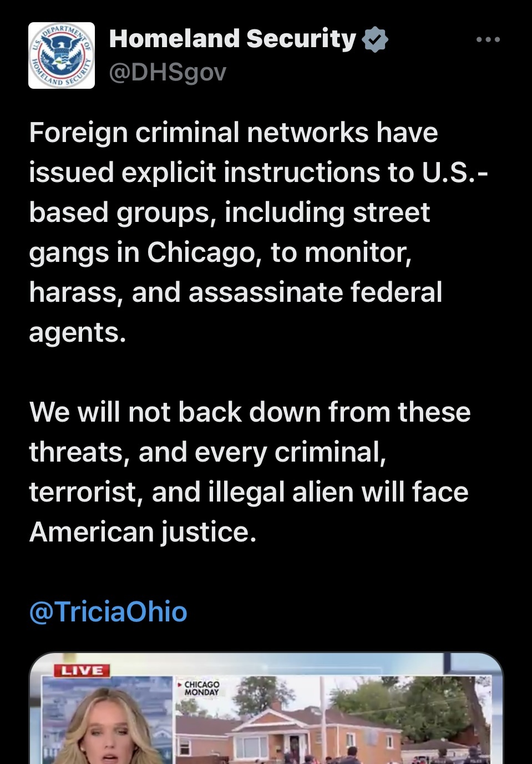Click the 'Foreign criminal networks have' text line

(x=234, y=133)
